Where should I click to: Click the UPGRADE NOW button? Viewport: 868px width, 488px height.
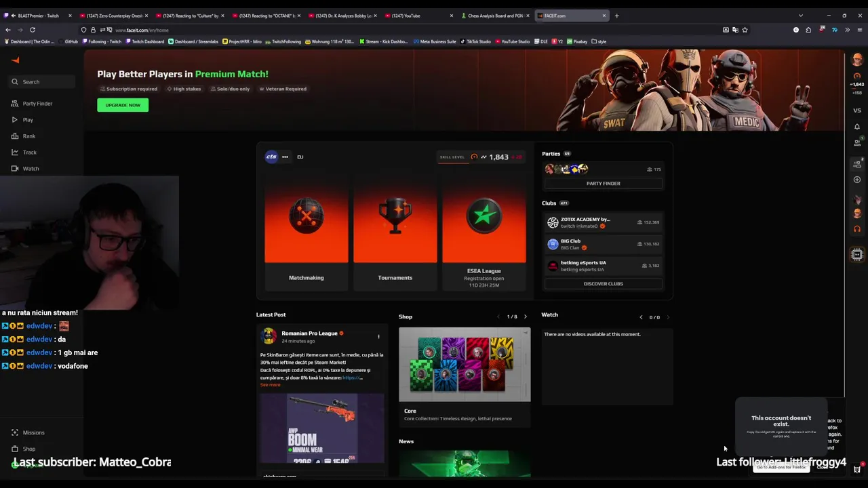[123, 105]
